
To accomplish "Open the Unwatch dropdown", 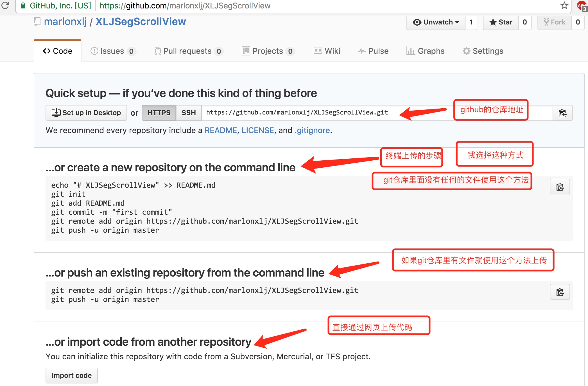I will pos(436,22).
